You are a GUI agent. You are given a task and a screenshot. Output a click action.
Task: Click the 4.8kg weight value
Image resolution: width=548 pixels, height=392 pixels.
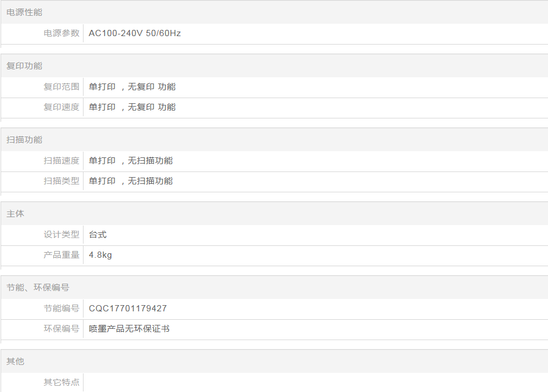pos(100,255)
